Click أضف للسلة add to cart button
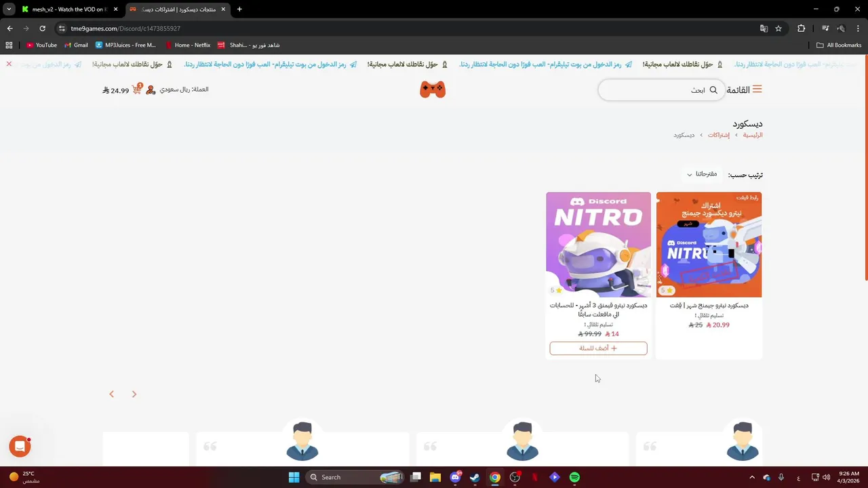The height and width of the screenshot is (488, 868). (x=598, y=348)
